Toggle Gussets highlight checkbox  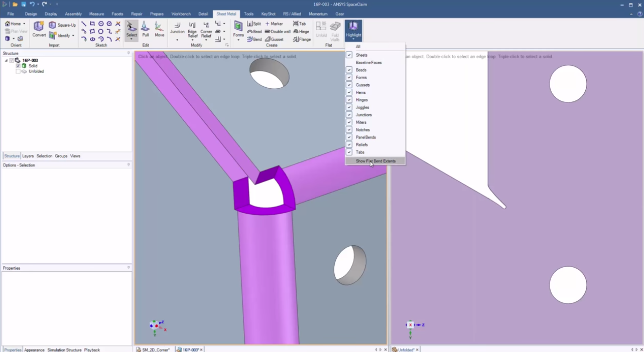pyautogui.click(x=349, y=85)
